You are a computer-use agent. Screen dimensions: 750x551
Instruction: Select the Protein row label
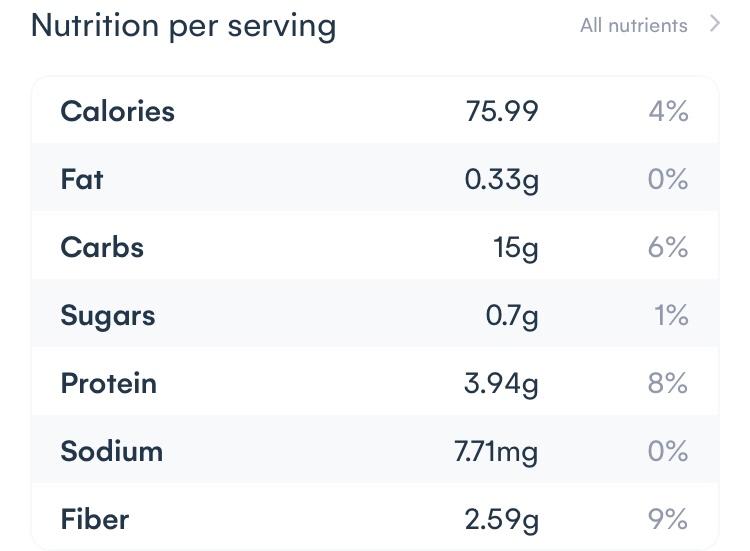coord(108,383)
